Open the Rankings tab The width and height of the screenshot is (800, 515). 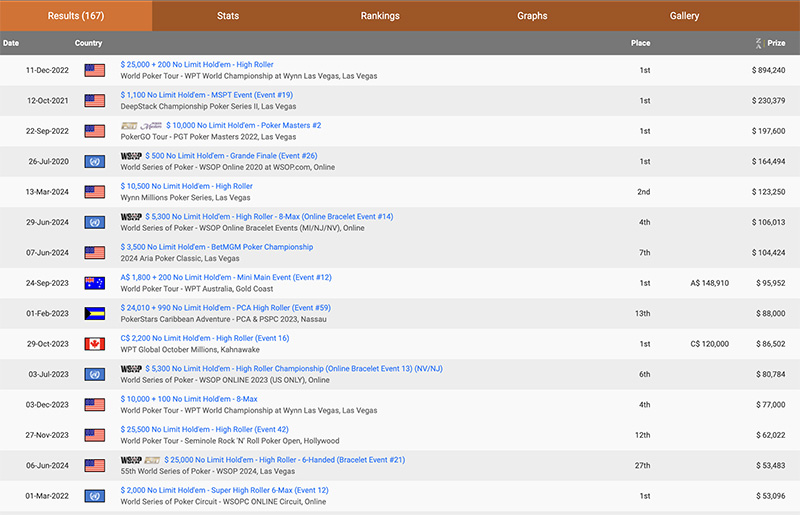pyautogui.click(x=380, y=16)
